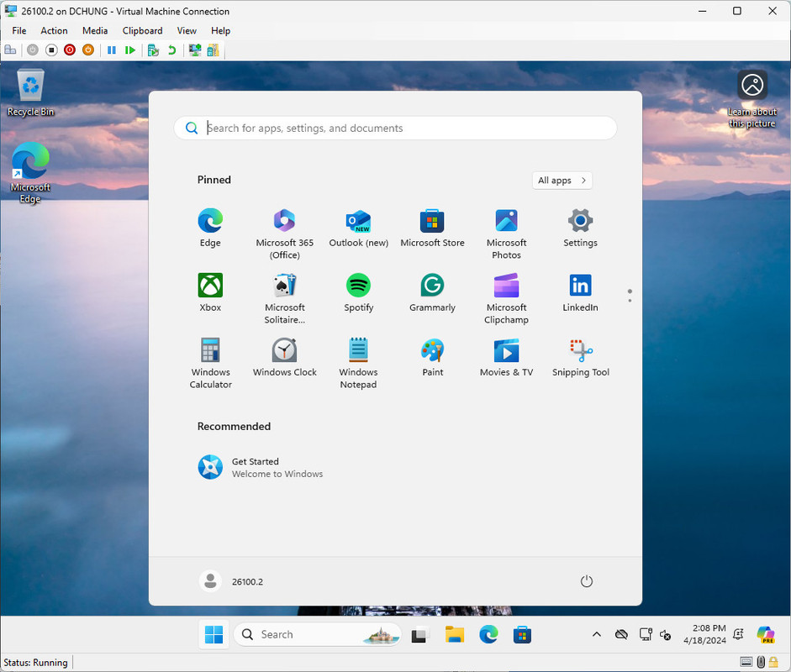This screenshot has height=672, width=791.
Task: Open Snipping Tool pinned app
Action: click(x=580, y=357)
